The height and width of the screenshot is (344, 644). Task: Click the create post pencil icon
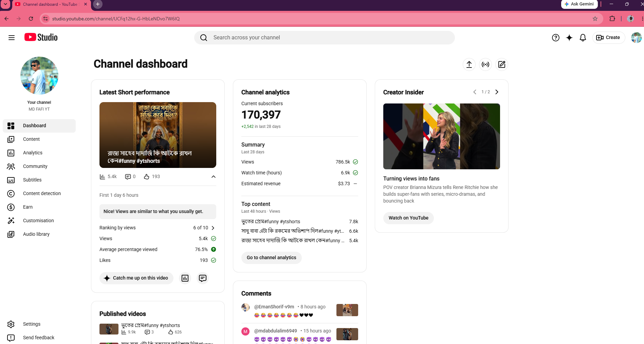pyautogui.click(x=502, y=64)
